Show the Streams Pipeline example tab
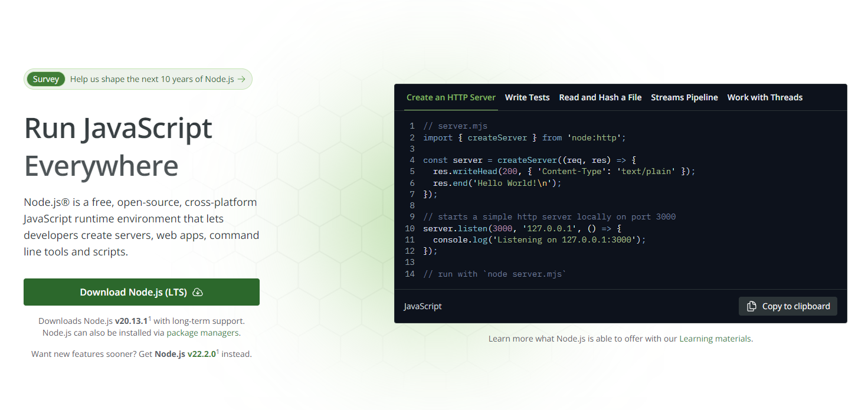The height and width of the screenshot is (410, 868). pos(684,97)
